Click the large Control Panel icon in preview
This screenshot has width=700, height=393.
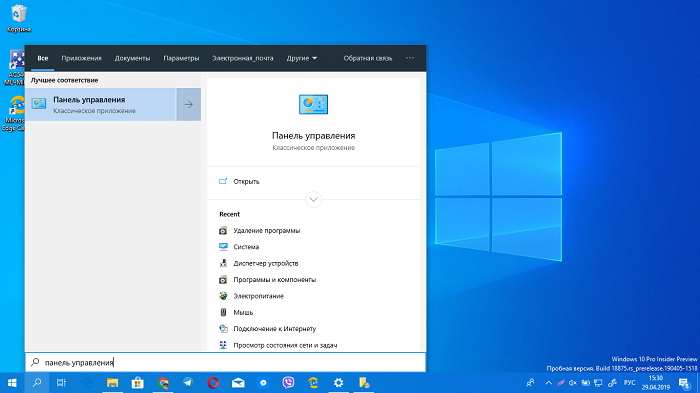313,105
